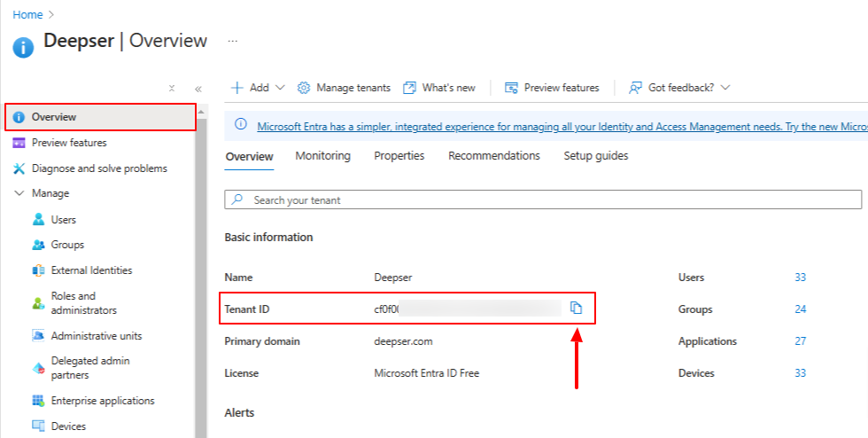Click the Users person icon in sidebar
The image size is (868, 438).
coord(38,219)
